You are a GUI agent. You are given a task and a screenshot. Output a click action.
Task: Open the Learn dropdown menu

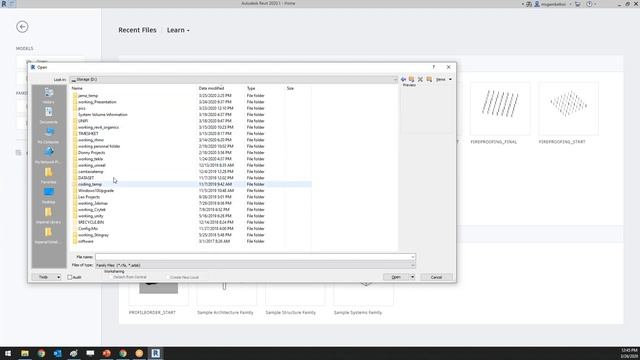(x=178, y=30)
